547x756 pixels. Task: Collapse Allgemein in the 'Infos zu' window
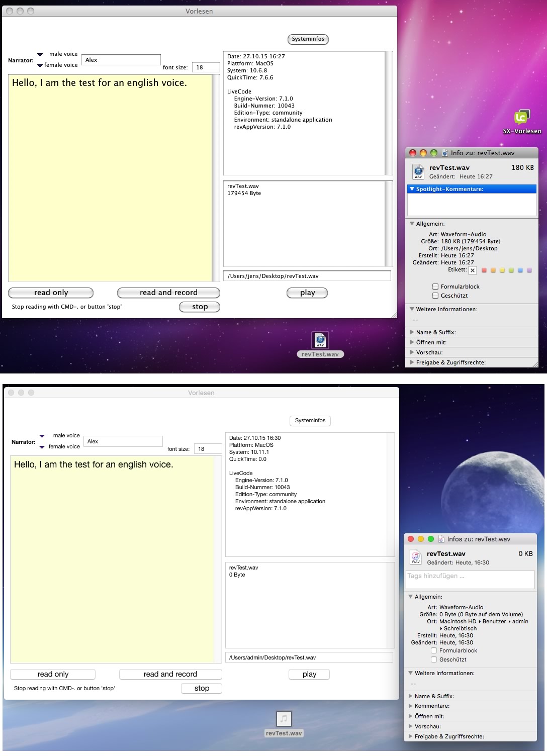tap(411, 597)
